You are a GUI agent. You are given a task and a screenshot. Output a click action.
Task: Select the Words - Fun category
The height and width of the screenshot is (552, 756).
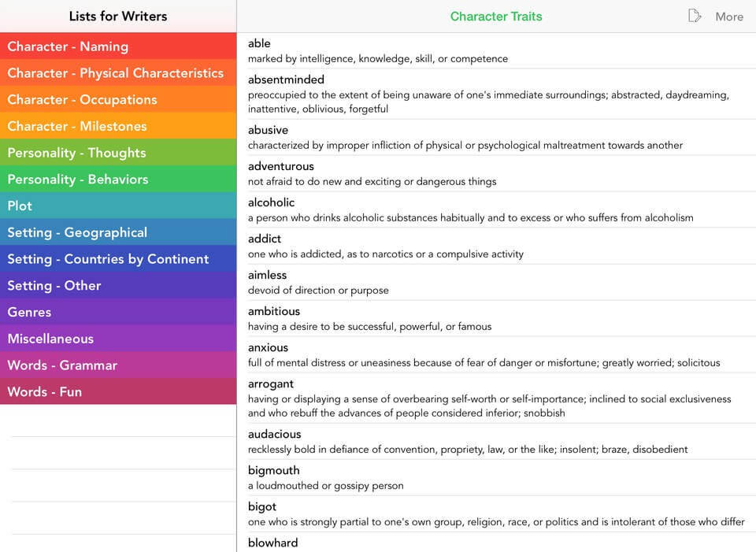118,391
